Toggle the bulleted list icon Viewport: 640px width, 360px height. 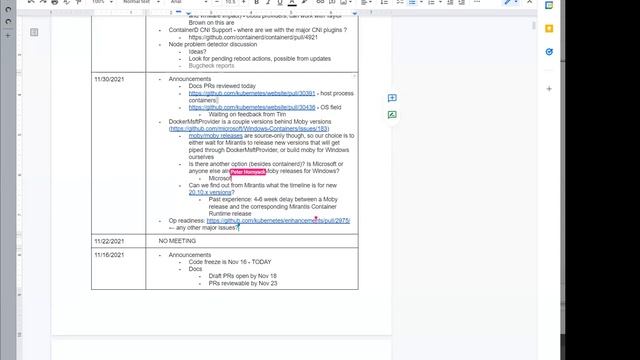click(x=412, y=2)
